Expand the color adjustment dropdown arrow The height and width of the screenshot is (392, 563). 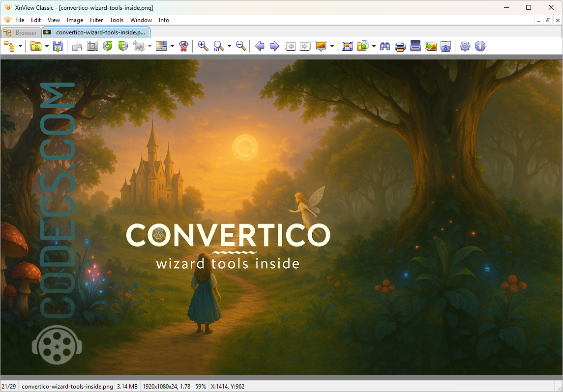coord(173,46)
